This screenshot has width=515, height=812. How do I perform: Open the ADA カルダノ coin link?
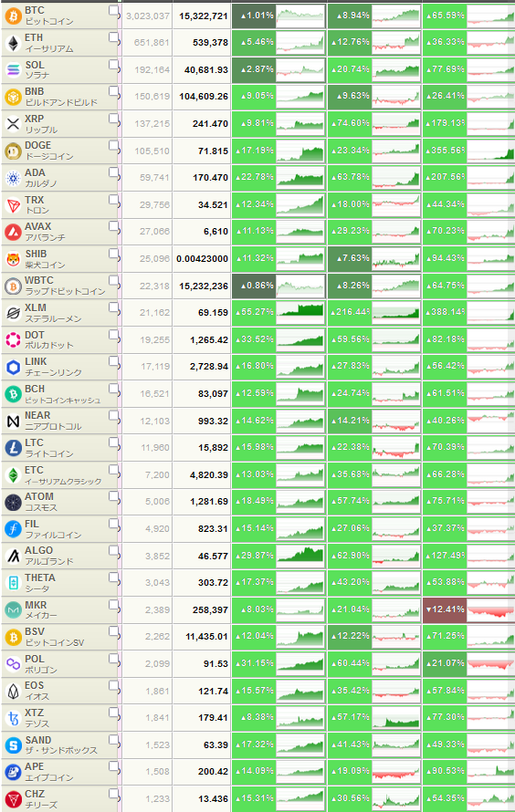tap(41, 178)
